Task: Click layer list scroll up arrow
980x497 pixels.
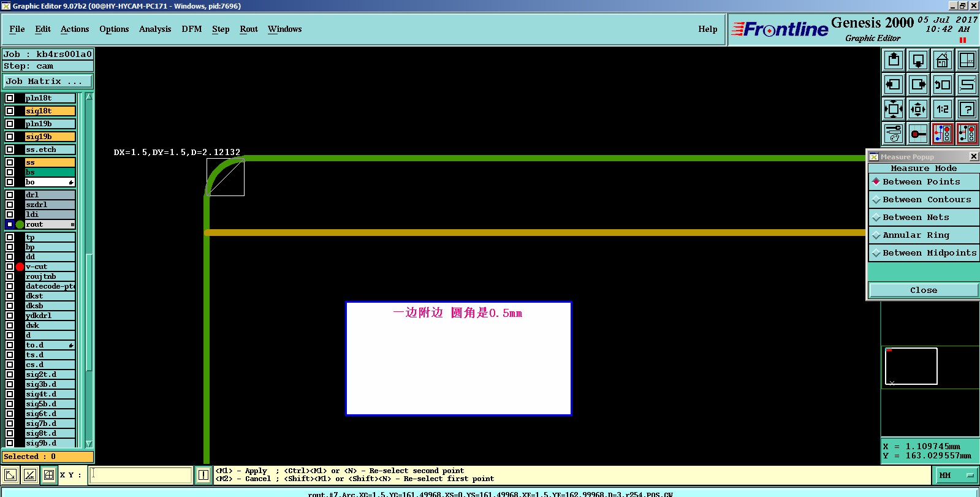Action: (89, 97)
